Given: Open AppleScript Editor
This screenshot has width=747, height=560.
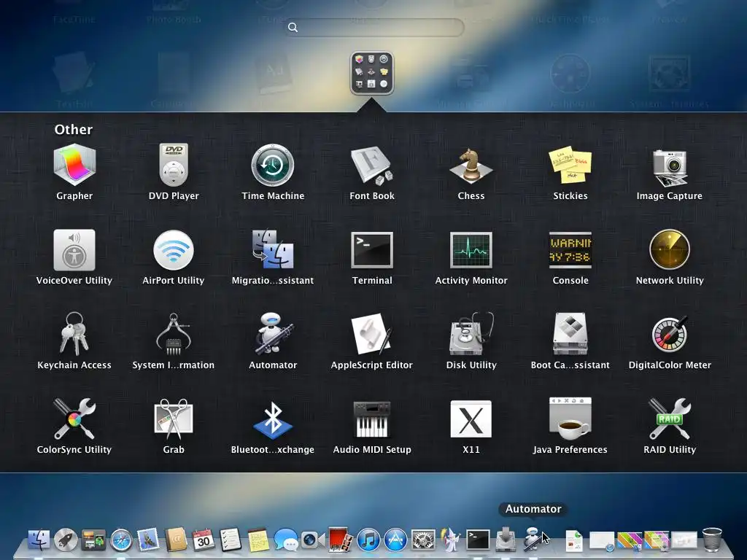Looking at the screenshot, I should coord(371,334).
